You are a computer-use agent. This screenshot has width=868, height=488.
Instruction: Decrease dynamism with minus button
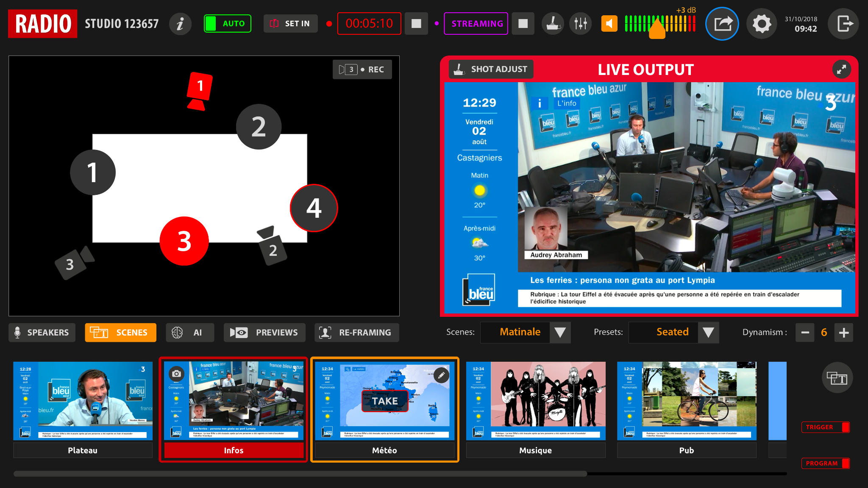[805, 333]
